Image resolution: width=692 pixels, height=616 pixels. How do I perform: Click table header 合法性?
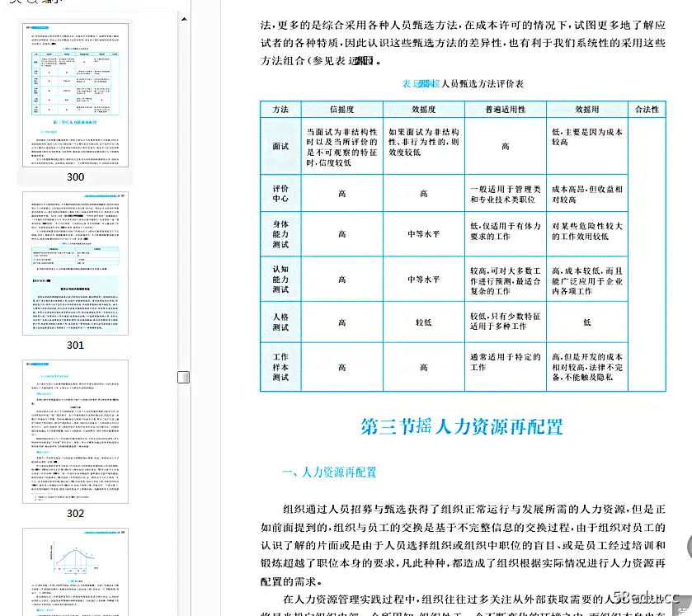pyautogui.click(x=647, y=110)
